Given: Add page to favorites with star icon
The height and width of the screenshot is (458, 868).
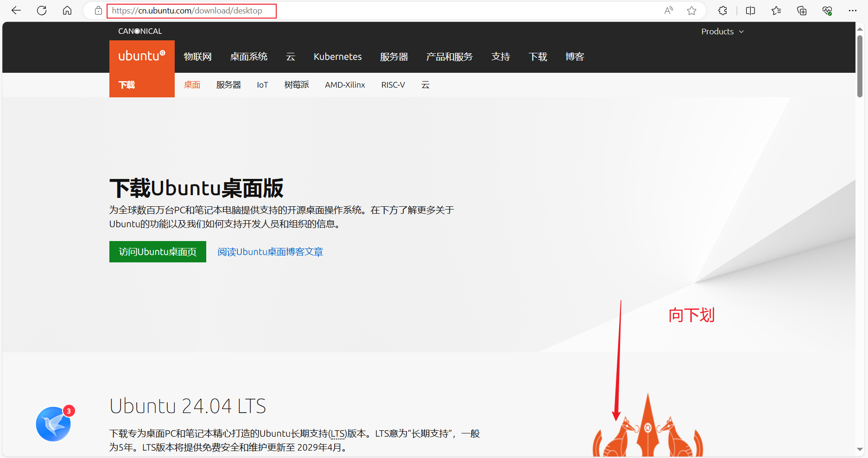Looking at the screenshot, I should pyautogui.click(x=691, y=11).
